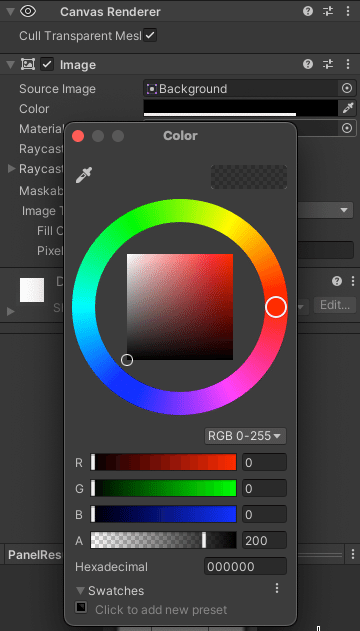The image size is (360, 631).
Task: Open Canvas Renderer kebab menu
Action: pyautogui.click(x=348, y=11)
